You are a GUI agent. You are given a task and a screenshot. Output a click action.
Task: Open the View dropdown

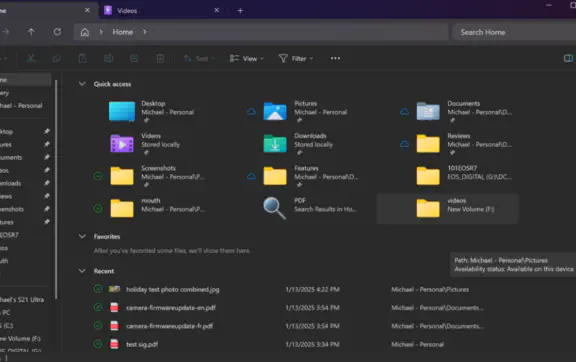[x=246, y=58]
